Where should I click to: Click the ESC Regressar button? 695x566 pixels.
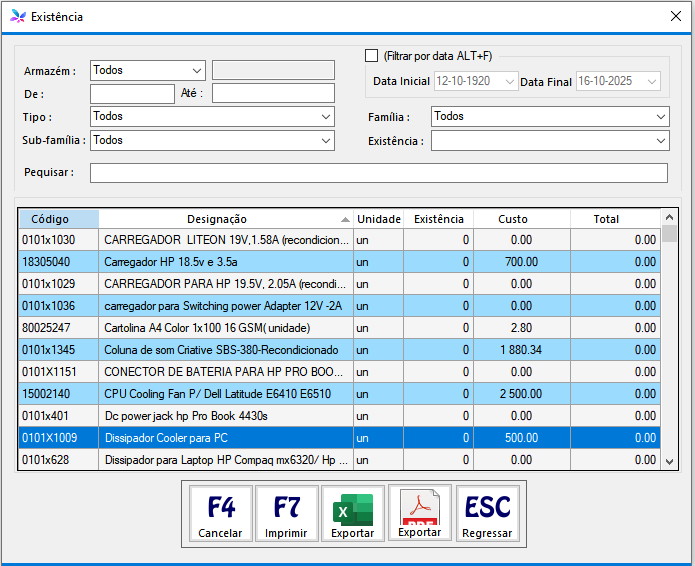point(487,514)
